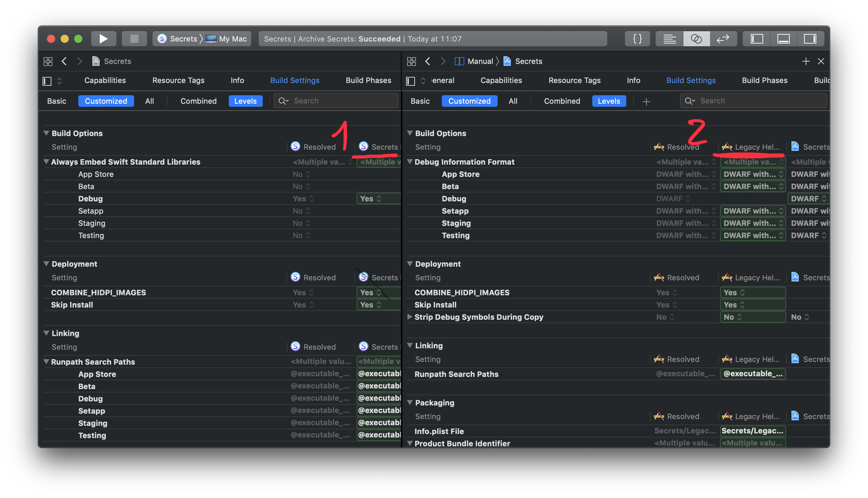Toggle Levels view in the right editor
Image resolution: width=868 pixels, height=498 pixels.
pyautogui.click(x=609, y=101)
